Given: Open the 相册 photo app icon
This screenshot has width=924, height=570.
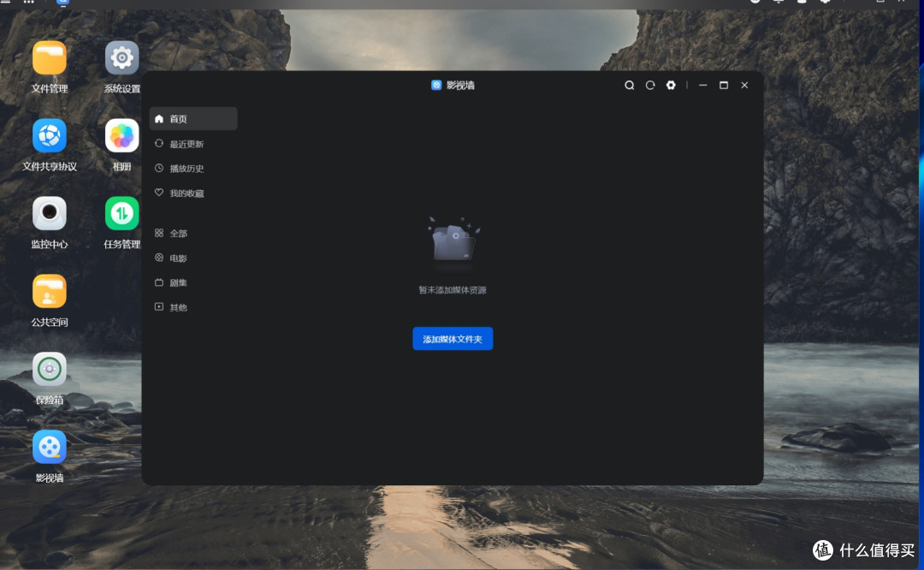Looking at the screenshot, I should click(x=122, y=135).
